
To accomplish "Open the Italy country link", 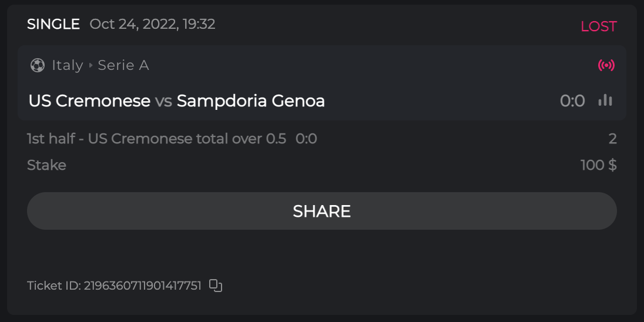I will [67, 65].
